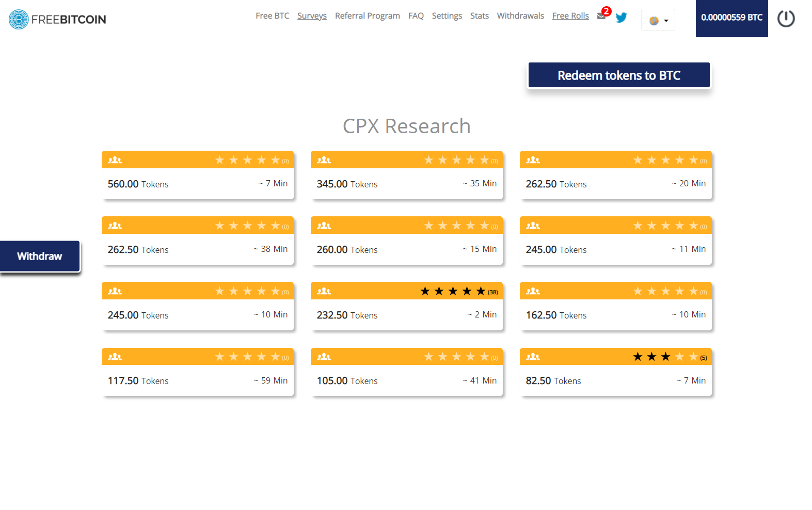Click star rating on 82.50 Tokens survey

[x=670, y=357]
